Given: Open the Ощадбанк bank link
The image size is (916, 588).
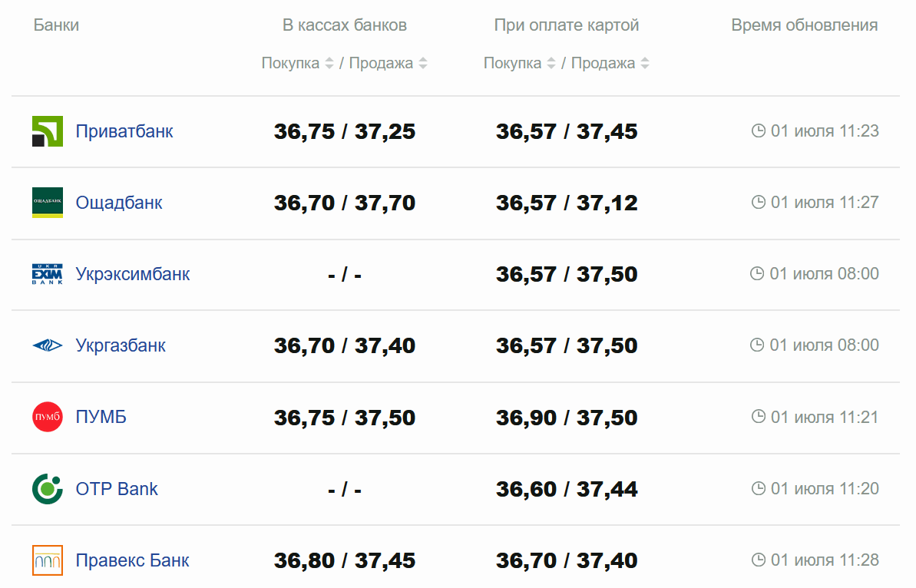Looking at the screenshot, I should click(119, 203).
